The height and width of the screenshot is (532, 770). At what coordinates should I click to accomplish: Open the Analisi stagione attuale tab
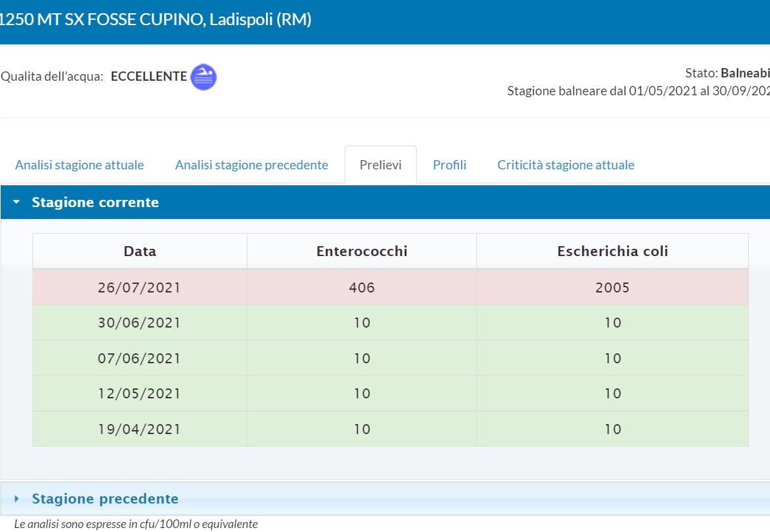pos(79,165)
